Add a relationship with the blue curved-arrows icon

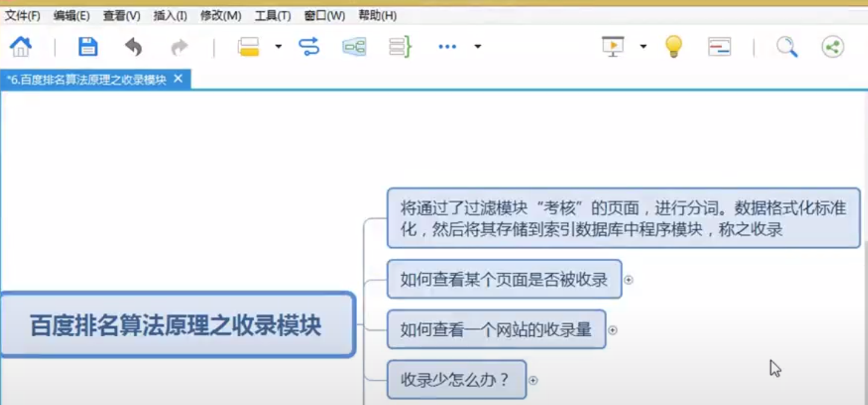(x=309, y=46)
